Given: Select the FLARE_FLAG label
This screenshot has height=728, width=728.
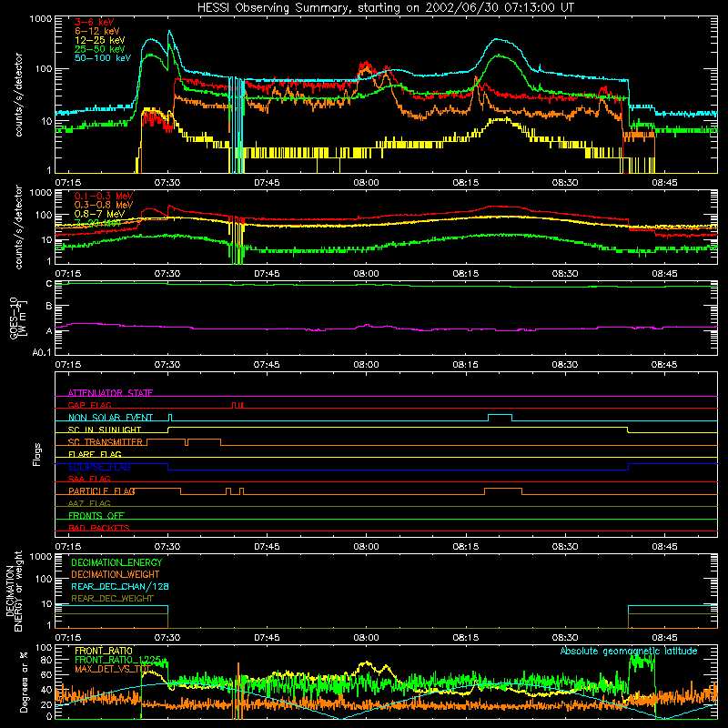Looking at the screenshot, I should click(95, 454).
